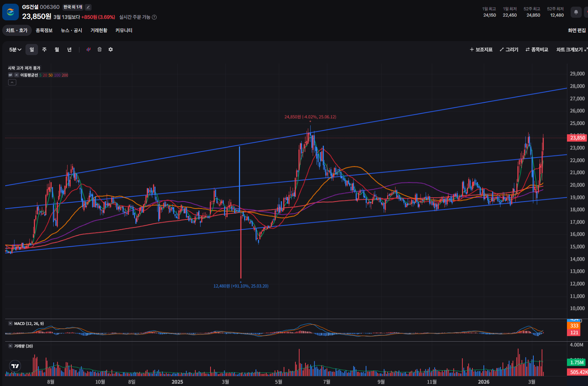588x386 pixels.
Task: Click the trash icon to delete drawings
Action: [99, 50]
